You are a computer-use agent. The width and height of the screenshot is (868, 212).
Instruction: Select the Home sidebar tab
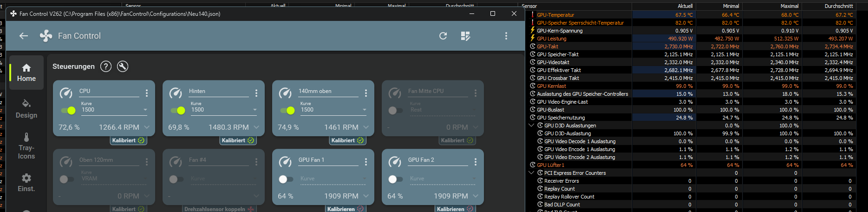(x=26, y=73)
